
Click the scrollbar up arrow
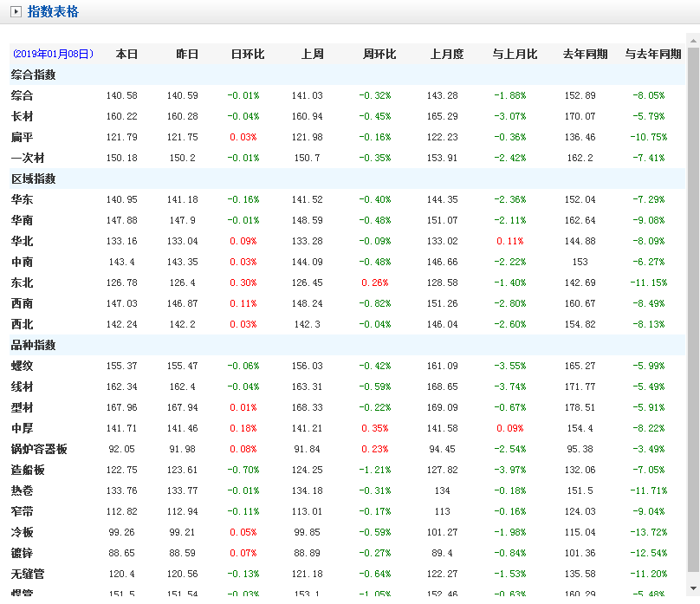point(693,41)
